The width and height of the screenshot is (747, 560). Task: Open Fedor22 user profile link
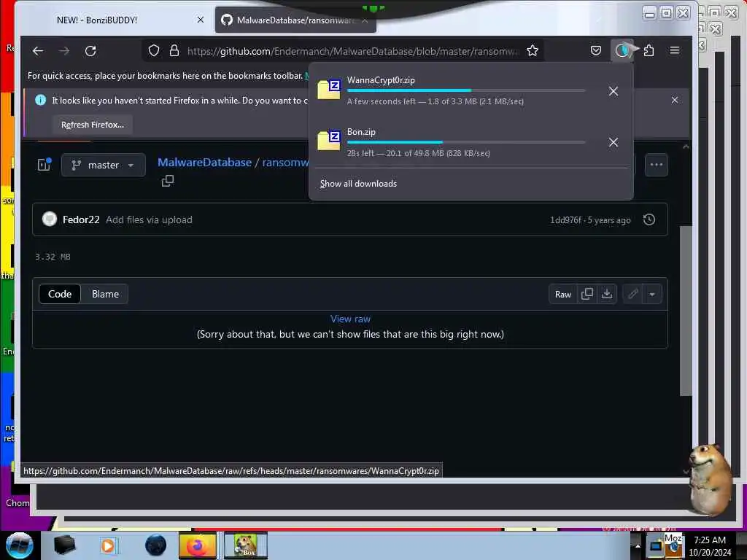click(x=81, y=219)
